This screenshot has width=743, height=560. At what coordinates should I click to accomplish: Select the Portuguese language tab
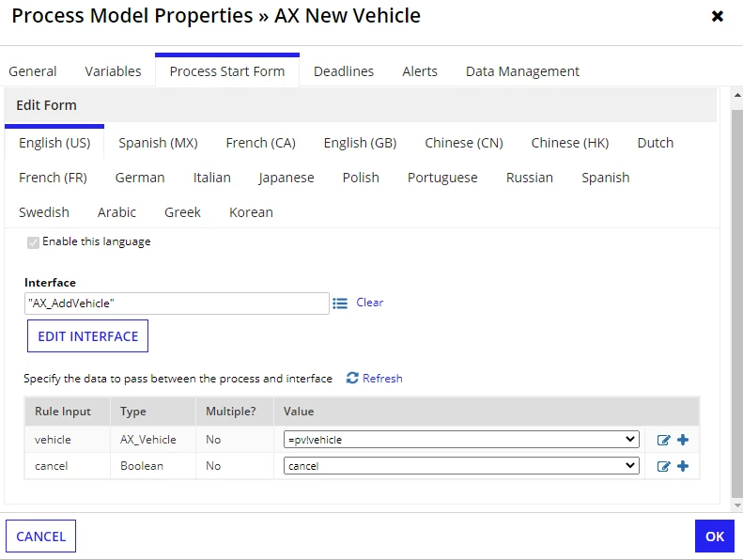442,178
